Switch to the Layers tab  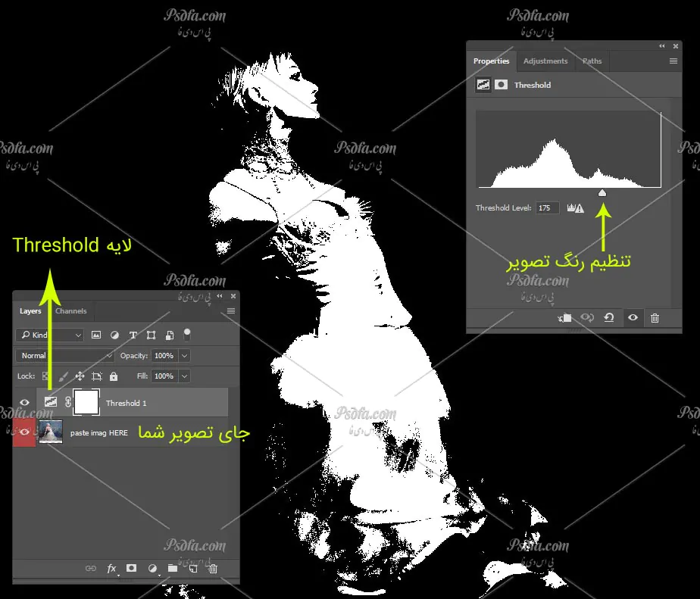click(x=30, y=311)
